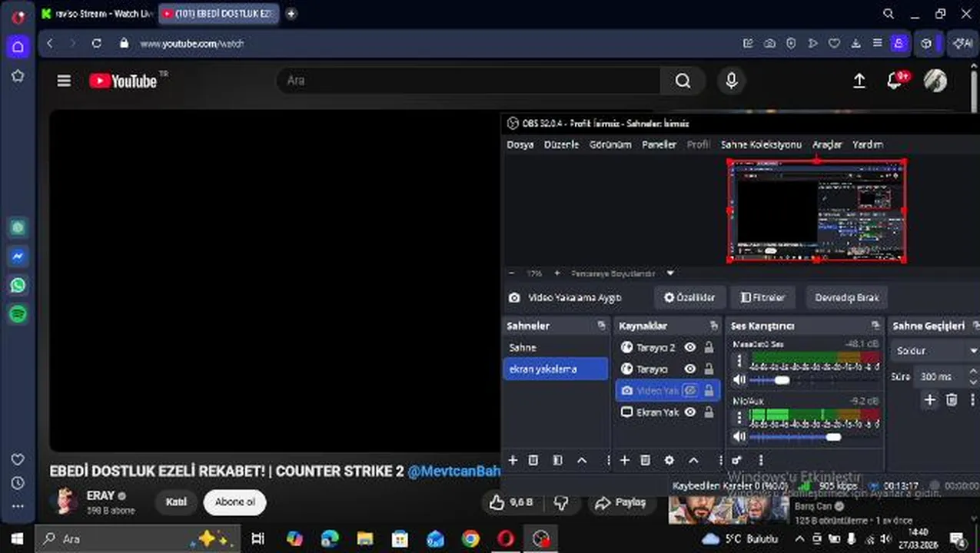Open the OBS Düzenle menu
The width and height of the screenshot is (980, 553).
tap(561, 144)
